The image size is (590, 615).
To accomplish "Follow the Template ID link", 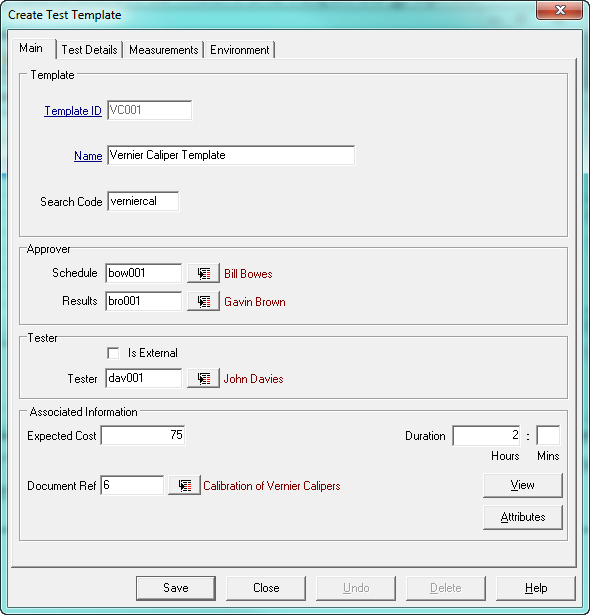I will (73, 111).
